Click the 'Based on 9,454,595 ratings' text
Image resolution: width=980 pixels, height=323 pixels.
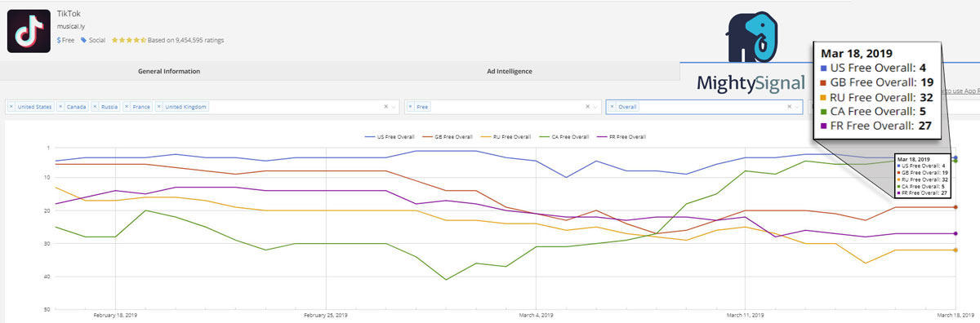tap(185, 40)
